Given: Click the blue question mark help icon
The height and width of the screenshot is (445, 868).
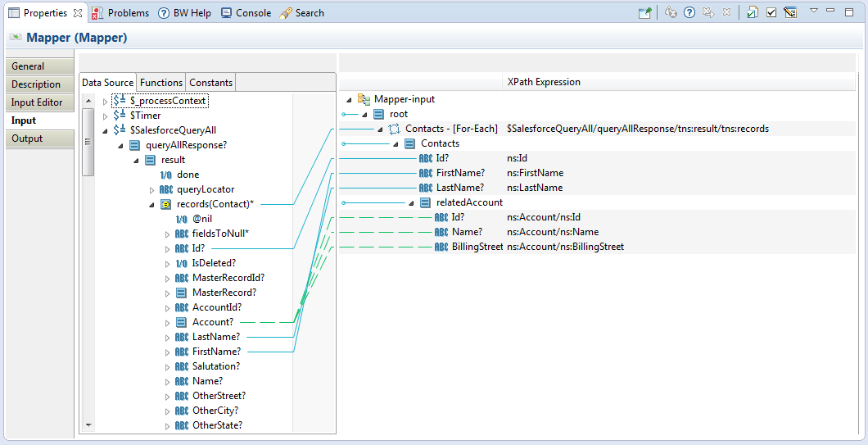Looking at the screenshot, I should (x=689, y=12).
